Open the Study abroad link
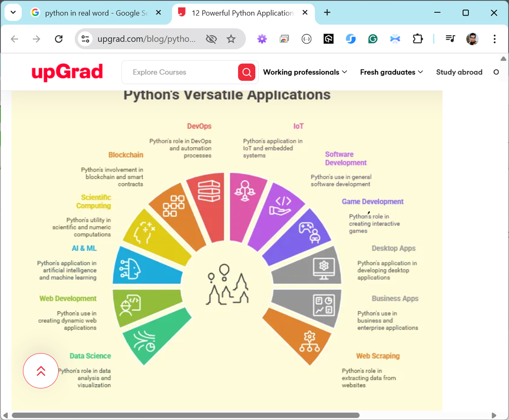Image resolution: width=509 pixels, height=420 pixels. 459,72
